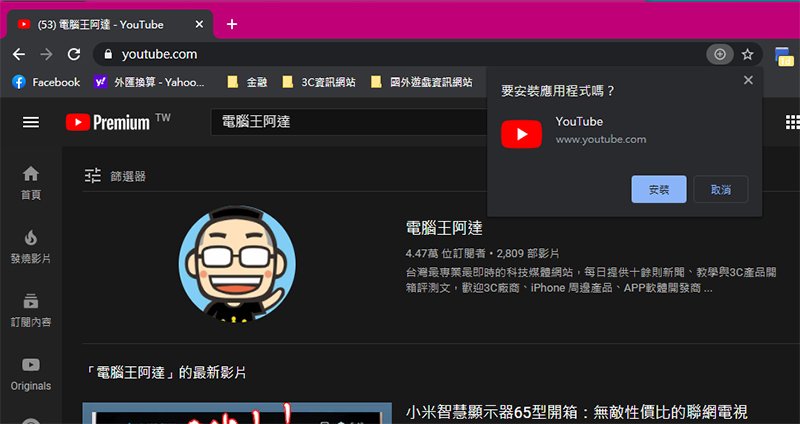Click the padlock site info icon
Screen dimensions: 800x424
[x=108, y=54]
